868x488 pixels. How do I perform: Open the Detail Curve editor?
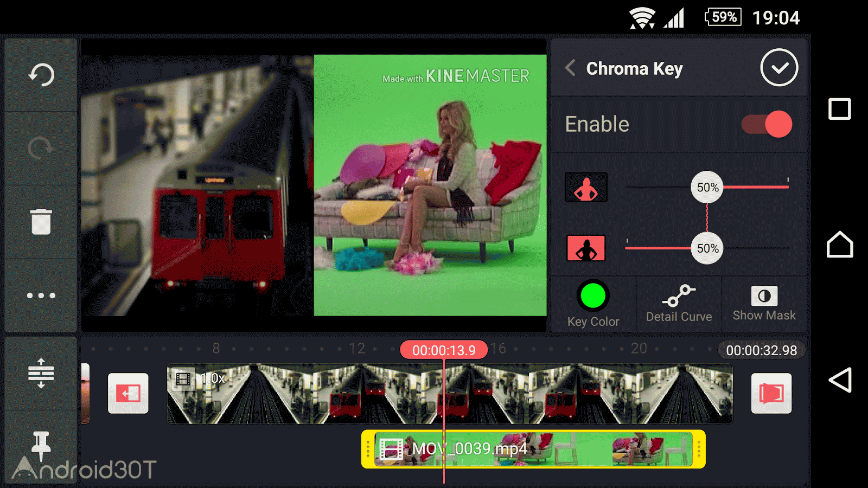pos(679,304)
